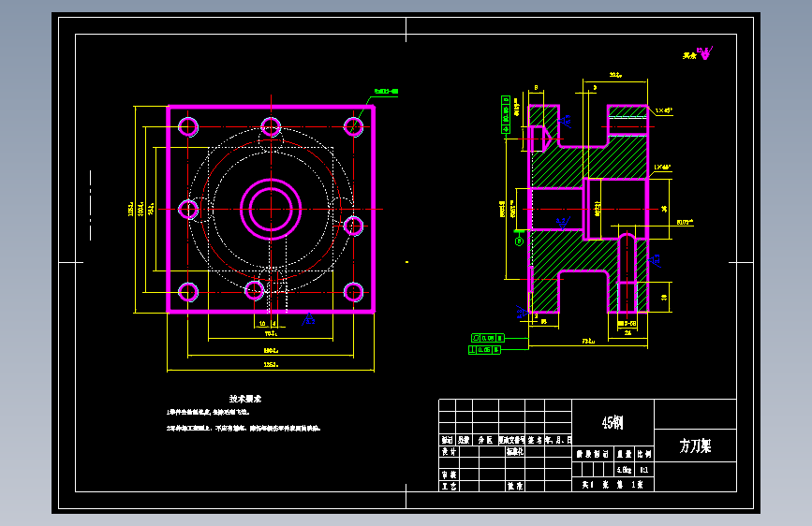Screen dimensions: 812x526
Task: Click the first technical requirement note line
Action: coord(208,412)
